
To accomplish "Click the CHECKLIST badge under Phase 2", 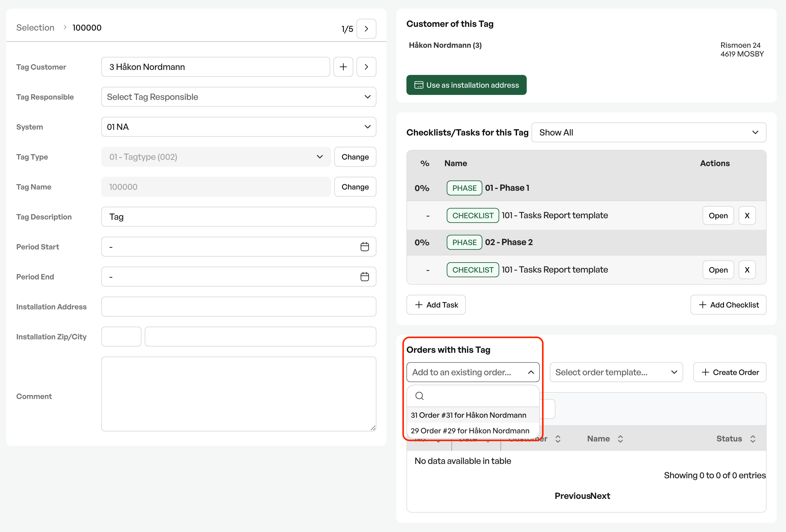I will [x=473, y=270].
